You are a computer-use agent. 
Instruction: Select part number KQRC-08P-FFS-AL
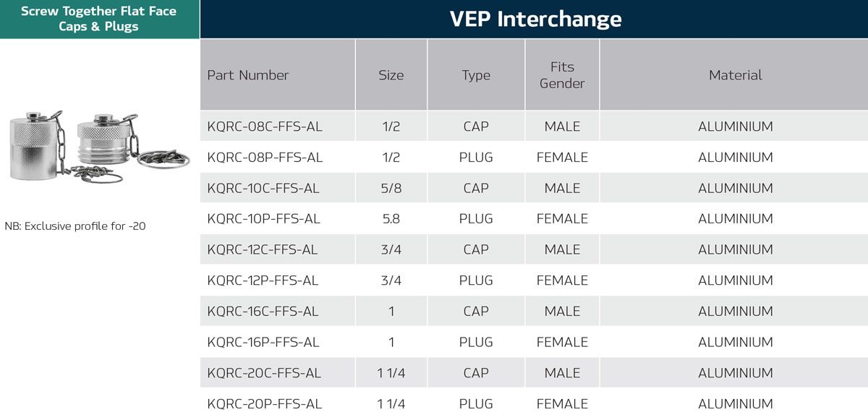[x=265, y=158]
